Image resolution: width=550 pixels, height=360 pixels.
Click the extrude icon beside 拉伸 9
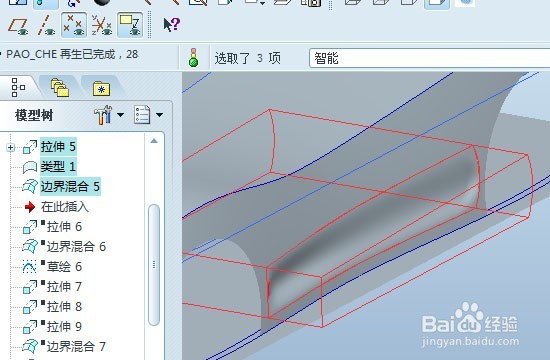[x=30, y=327]
